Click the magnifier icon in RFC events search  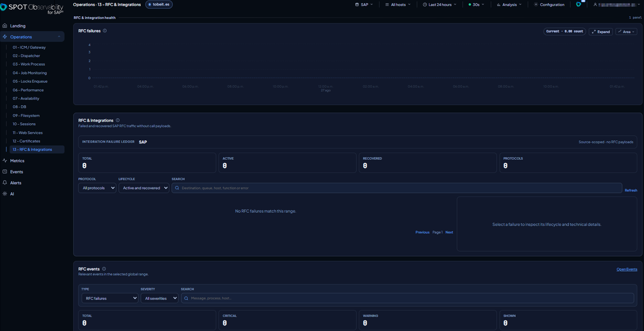(x=186, y=298)
